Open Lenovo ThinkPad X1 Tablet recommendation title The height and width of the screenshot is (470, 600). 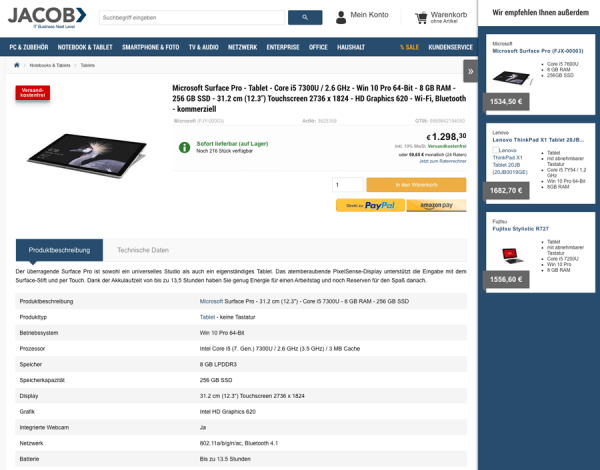[538, 140]
